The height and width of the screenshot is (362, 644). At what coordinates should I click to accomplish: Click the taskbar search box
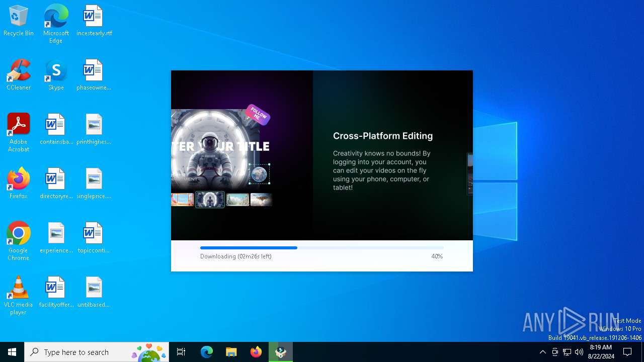(x=97, y=352)
